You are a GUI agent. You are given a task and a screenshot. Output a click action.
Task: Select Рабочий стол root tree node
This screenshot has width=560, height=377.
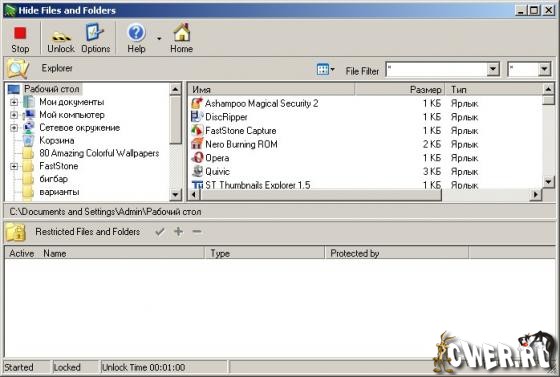point(52,89)
